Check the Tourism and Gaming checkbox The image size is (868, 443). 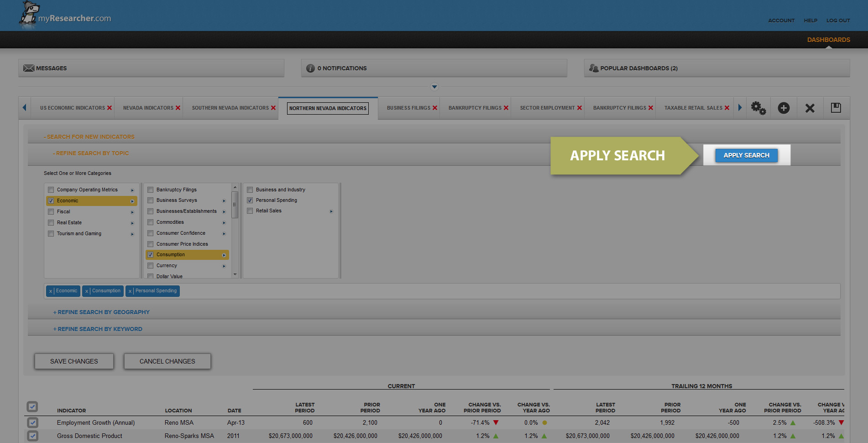[51, 234]
